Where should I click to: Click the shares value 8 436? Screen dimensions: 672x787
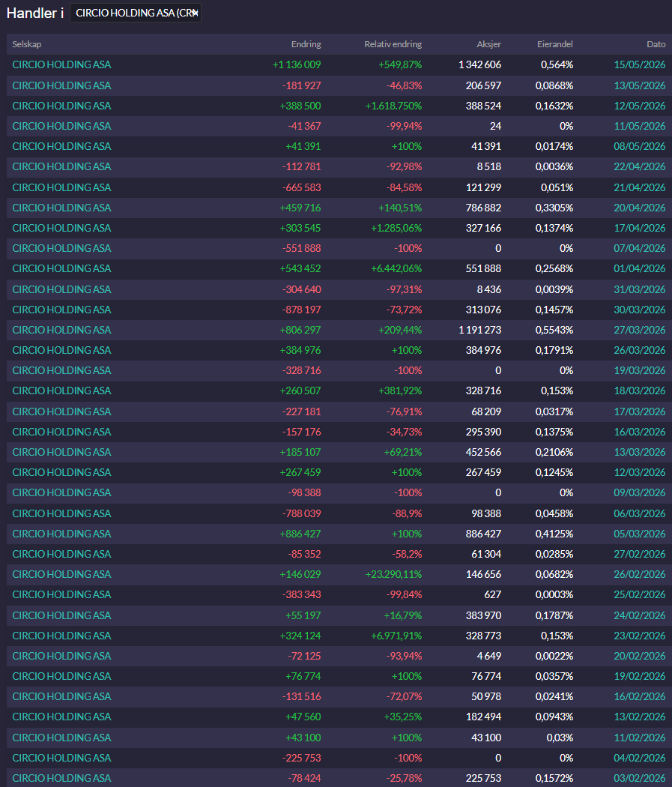pos(488,289)
